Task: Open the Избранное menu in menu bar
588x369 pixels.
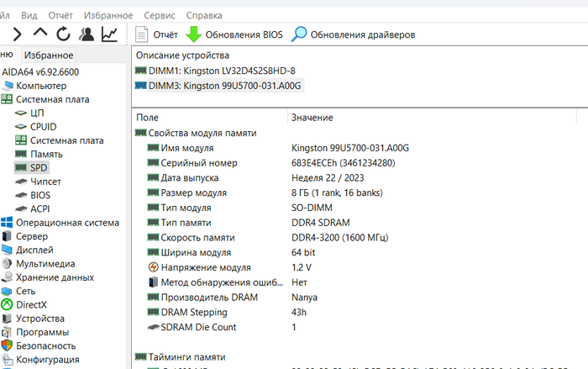Action: 108,15
